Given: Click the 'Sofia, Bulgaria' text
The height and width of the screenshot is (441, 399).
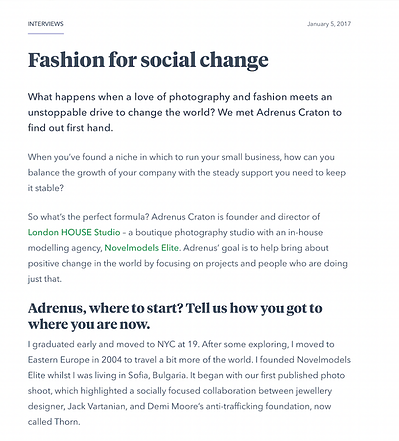Looking at the screenshot, I should (157, 375).
